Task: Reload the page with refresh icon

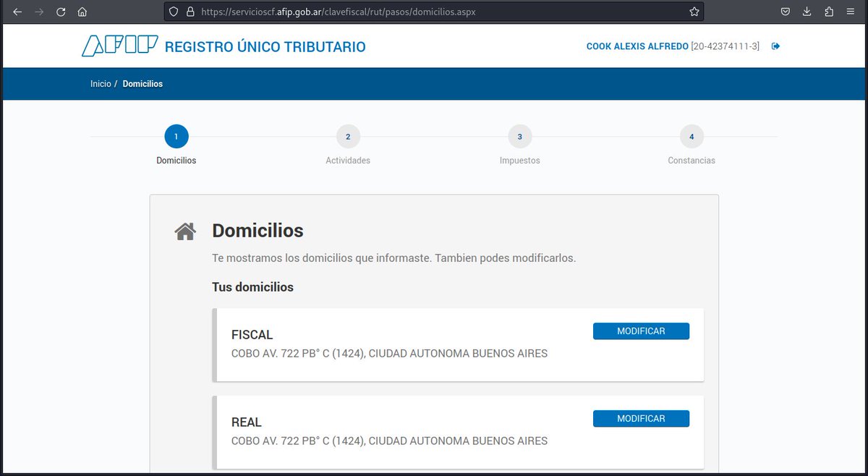Action: pyautogui.click(x=61, y=12)
